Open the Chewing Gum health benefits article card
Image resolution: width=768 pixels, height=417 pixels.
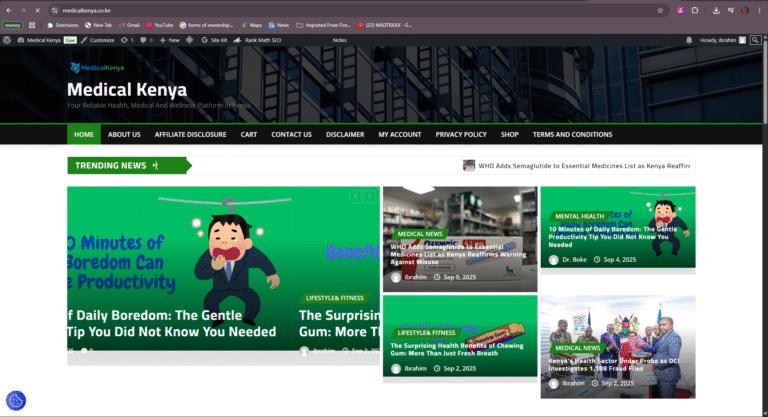460,336
